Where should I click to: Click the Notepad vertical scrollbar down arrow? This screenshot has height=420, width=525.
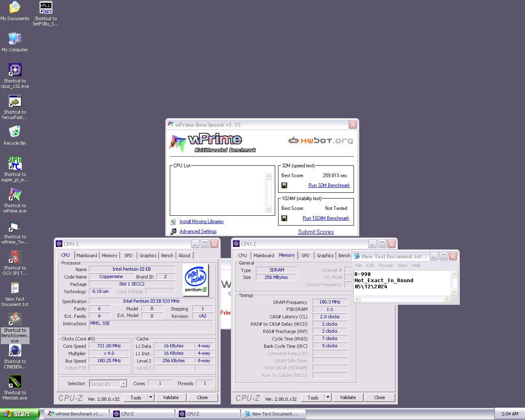[454, 292]
